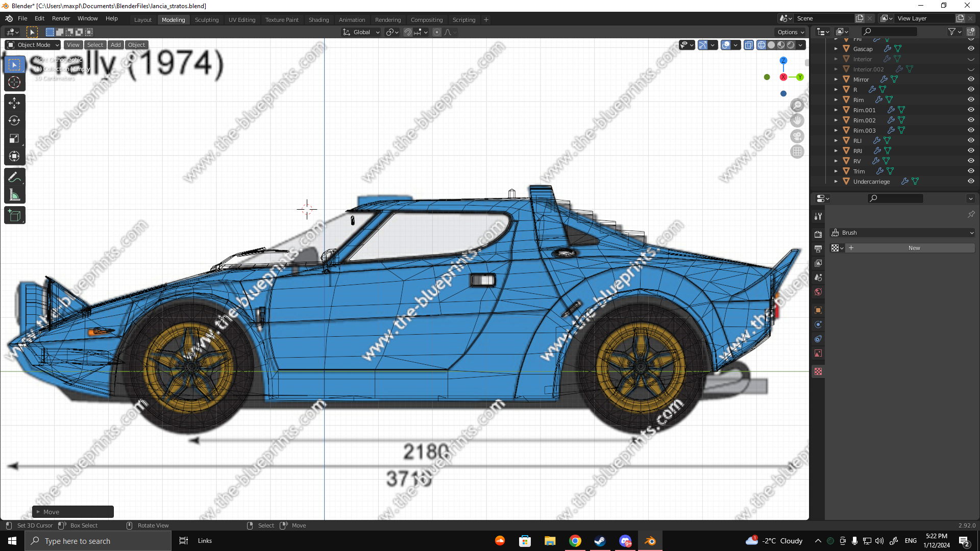Open the Options button in header
This screenshot has height=551, width=980.
pos(791,32)
